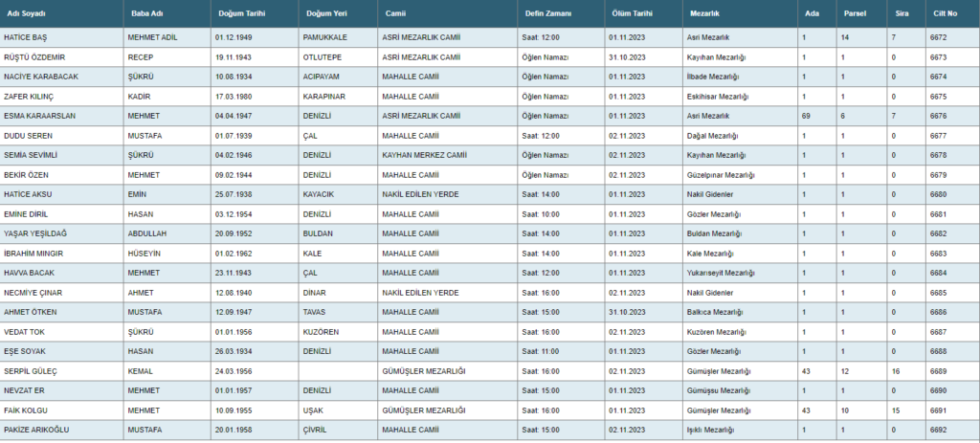Click the PAMUKKALE birthplace cell

click(x=325, y=37)
